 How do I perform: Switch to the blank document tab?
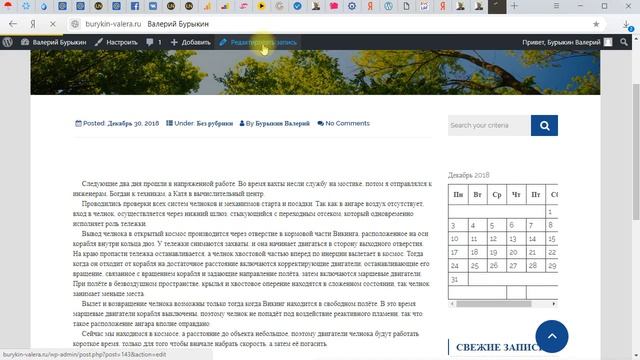pos(406,6)
